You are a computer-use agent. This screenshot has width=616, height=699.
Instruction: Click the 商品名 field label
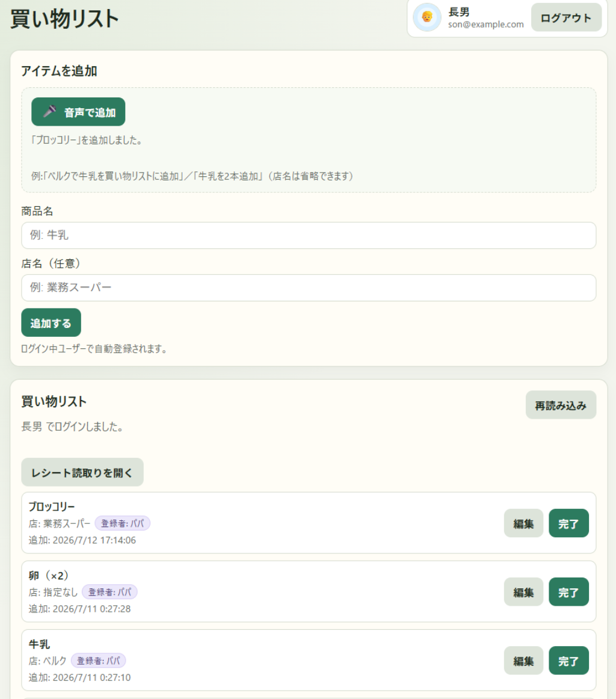[37, 211]
